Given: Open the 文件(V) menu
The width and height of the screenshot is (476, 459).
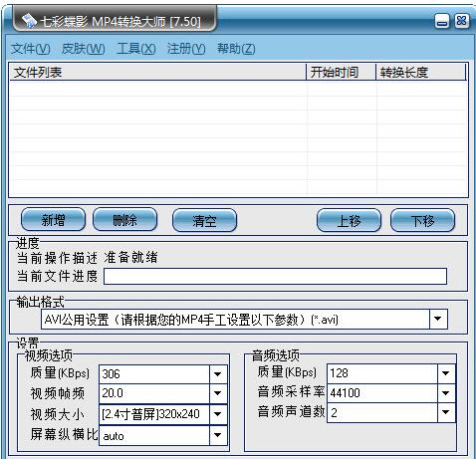Looking at the screenshot, I should (x=30, y=49).
